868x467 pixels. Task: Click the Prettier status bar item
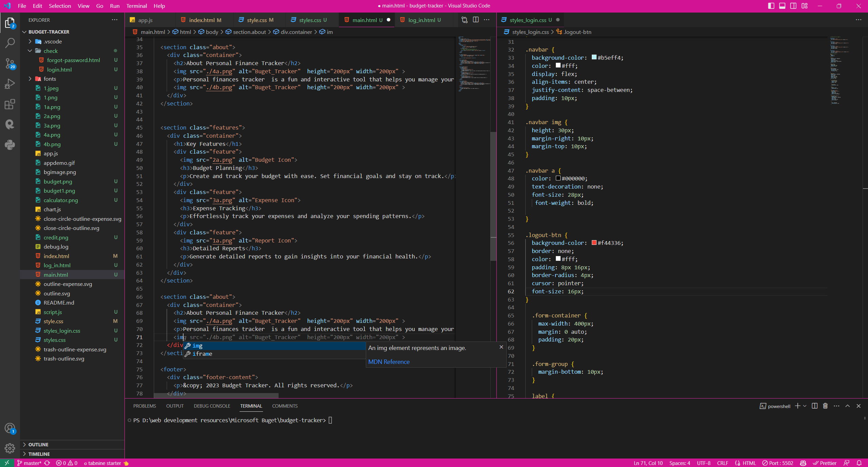(825, 463)
